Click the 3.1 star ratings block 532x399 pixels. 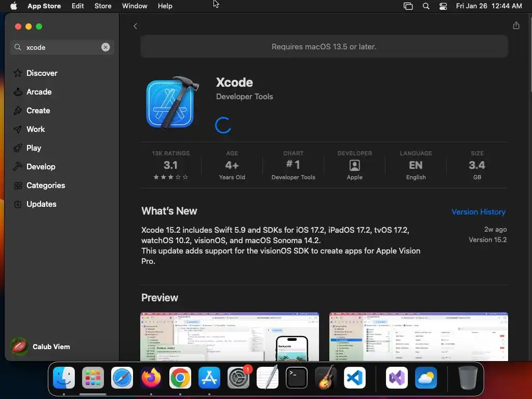tap(170, 165)
